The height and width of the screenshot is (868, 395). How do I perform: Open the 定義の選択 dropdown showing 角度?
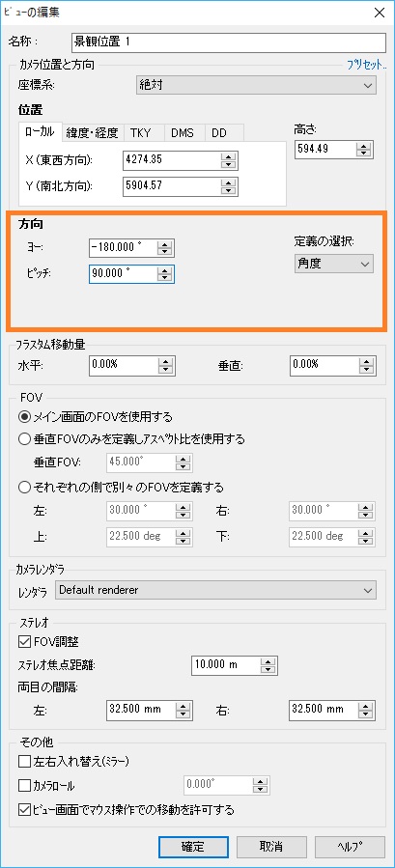(x=333, y=264)
